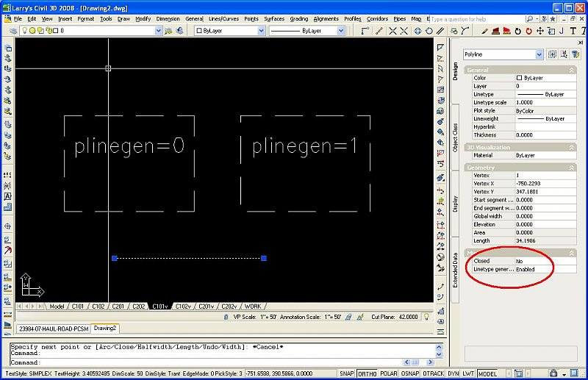Toggle layer 0 lightbulb on/off
The width and height of the screenshot is (588, 380).
[24, 31]
